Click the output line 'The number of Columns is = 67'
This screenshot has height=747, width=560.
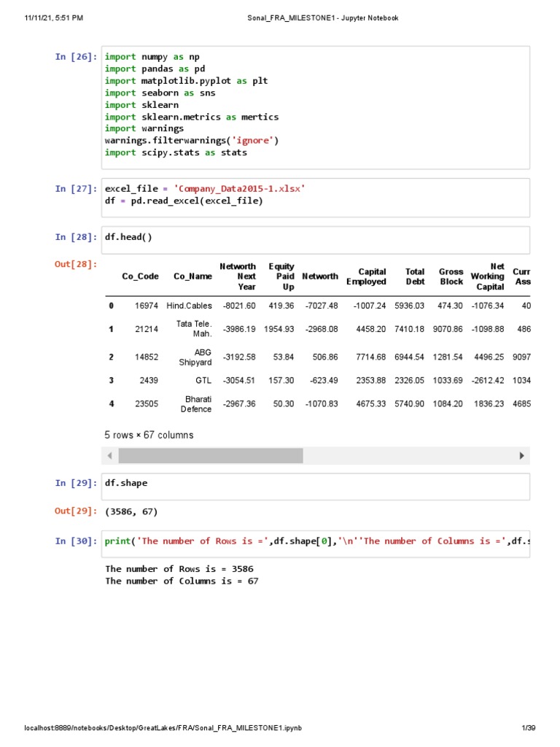coord(182,581)
